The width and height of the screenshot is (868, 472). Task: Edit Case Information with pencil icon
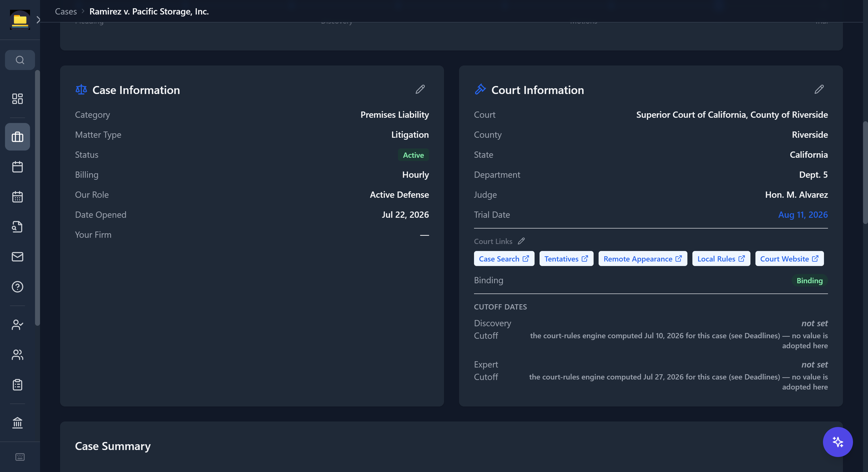point(420,89)
